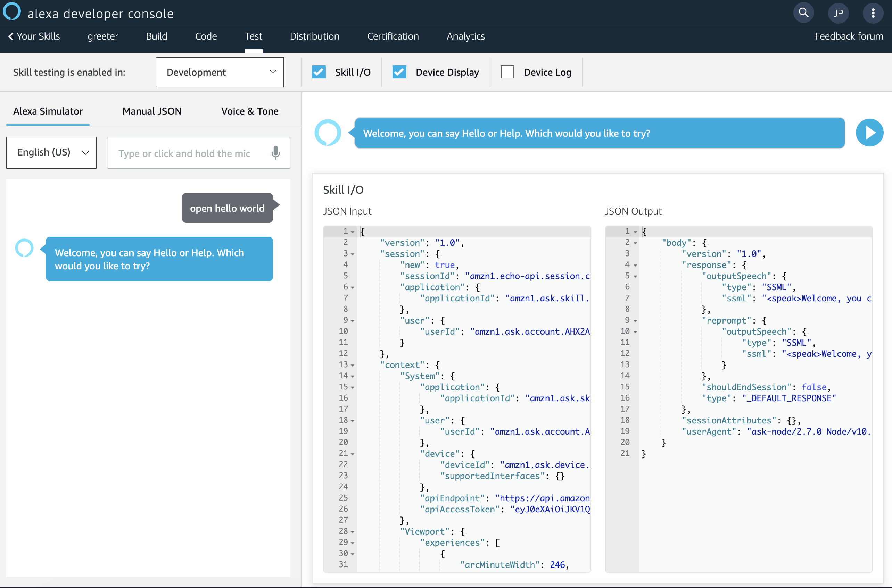Enable the Device Log checkbox

pyautogui.click(x=507, y=72)
